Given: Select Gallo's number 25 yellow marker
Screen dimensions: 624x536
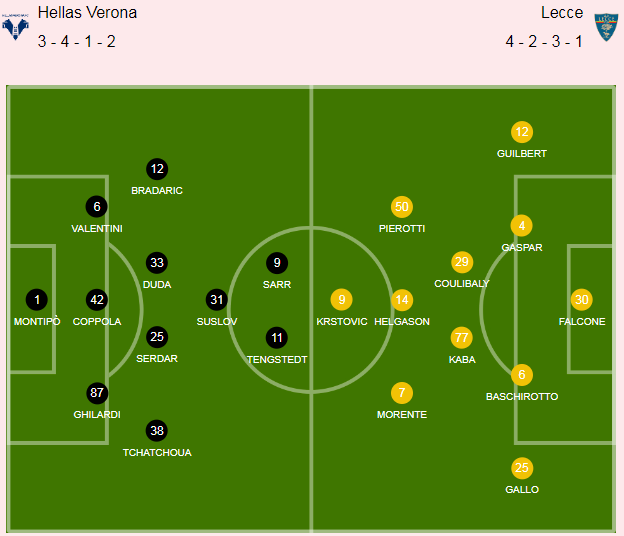Looking at the screenshot, I should (522, 468).
